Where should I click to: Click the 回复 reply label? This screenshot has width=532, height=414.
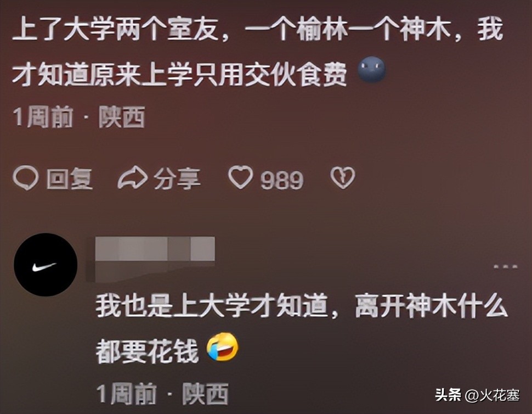tap(70, 178)
